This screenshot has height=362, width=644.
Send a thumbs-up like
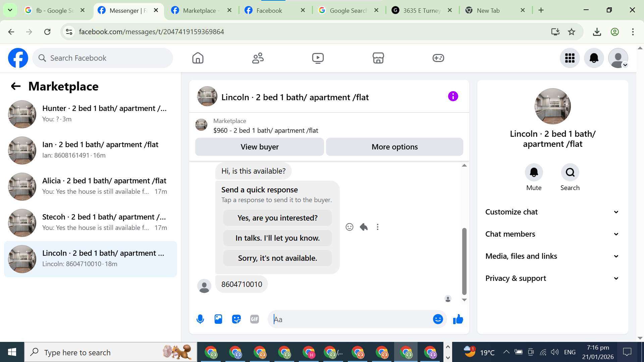click(458, 319)
